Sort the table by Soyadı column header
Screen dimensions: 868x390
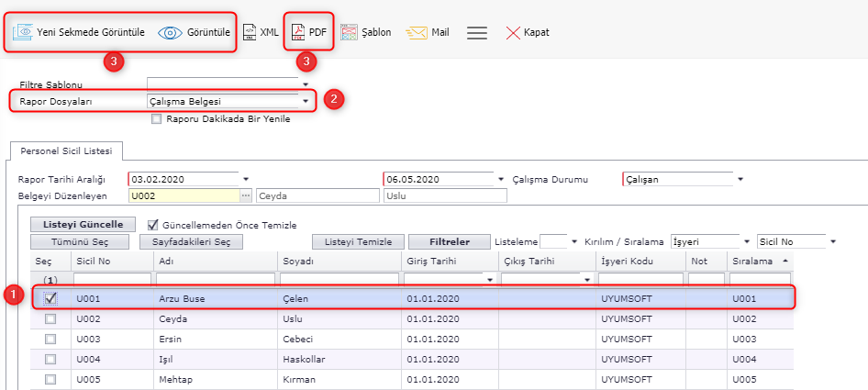[298, 261]
